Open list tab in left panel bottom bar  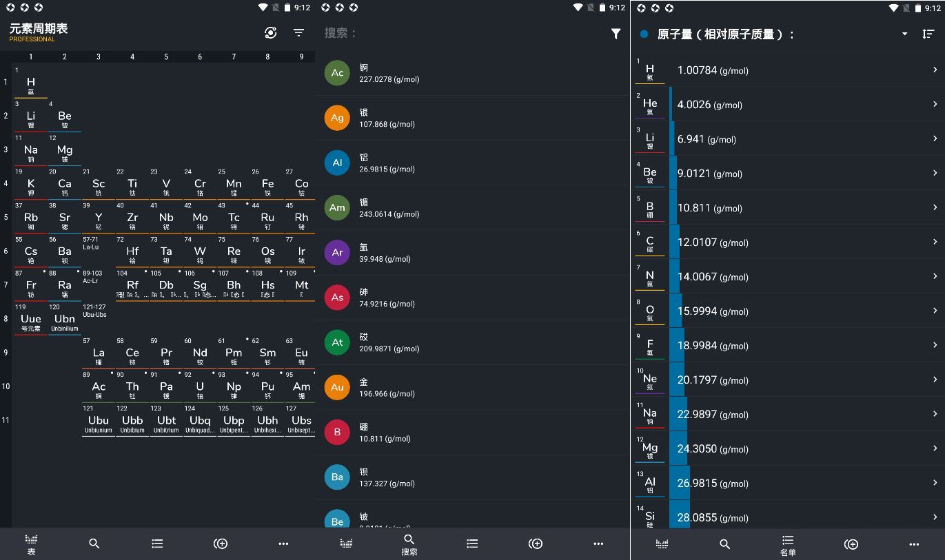coord(157,543)
